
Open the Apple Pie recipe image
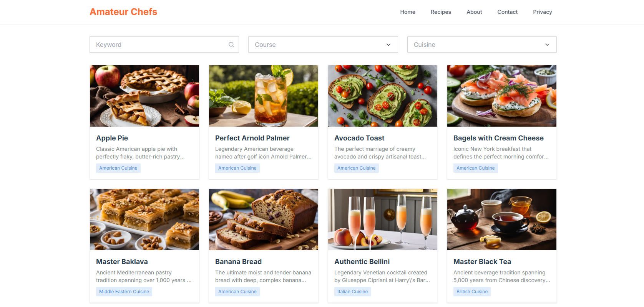[144, 96]
